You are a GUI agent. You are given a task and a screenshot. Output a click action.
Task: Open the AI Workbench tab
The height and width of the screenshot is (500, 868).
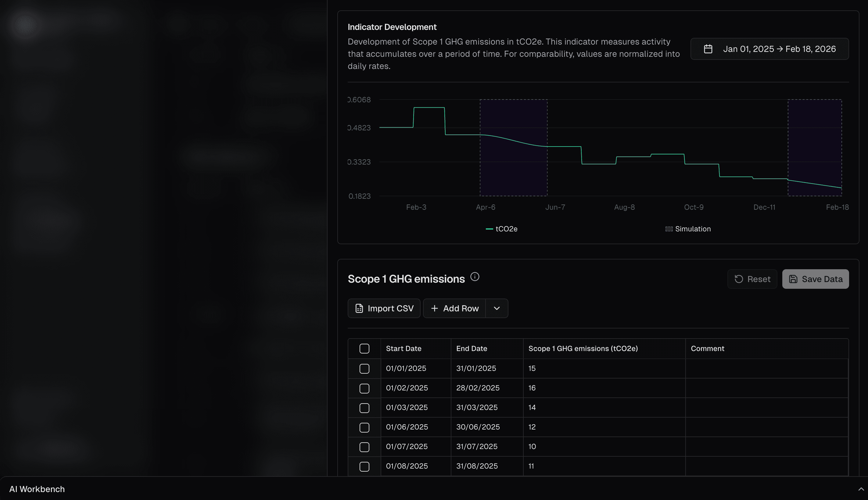click(37, 489)
